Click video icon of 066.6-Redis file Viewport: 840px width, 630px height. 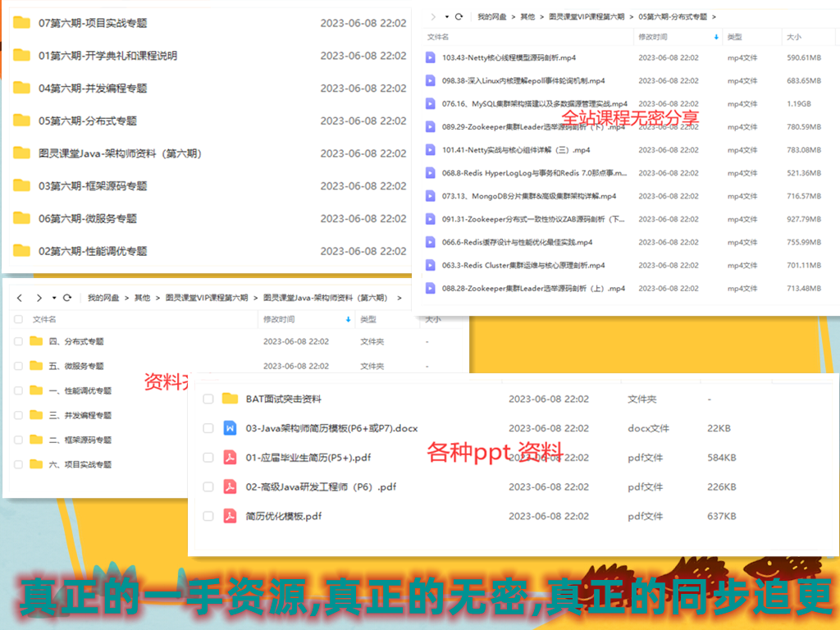pyautogui.click(x=430, y=242)
